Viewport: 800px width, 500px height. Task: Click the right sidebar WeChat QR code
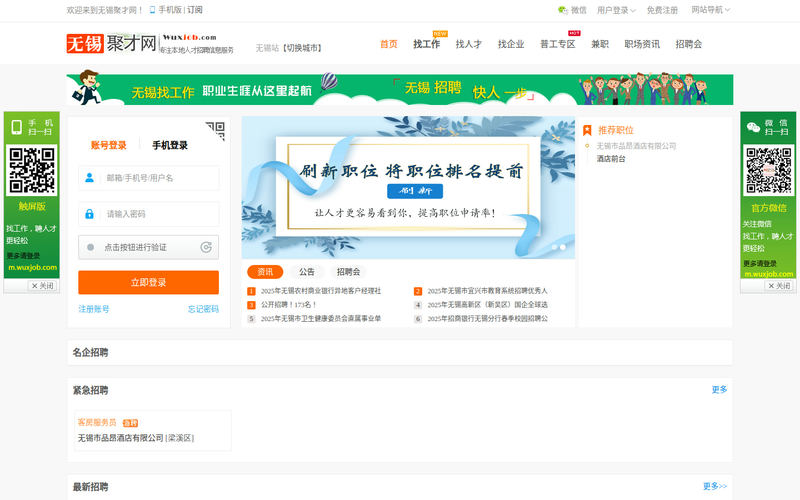768,170
